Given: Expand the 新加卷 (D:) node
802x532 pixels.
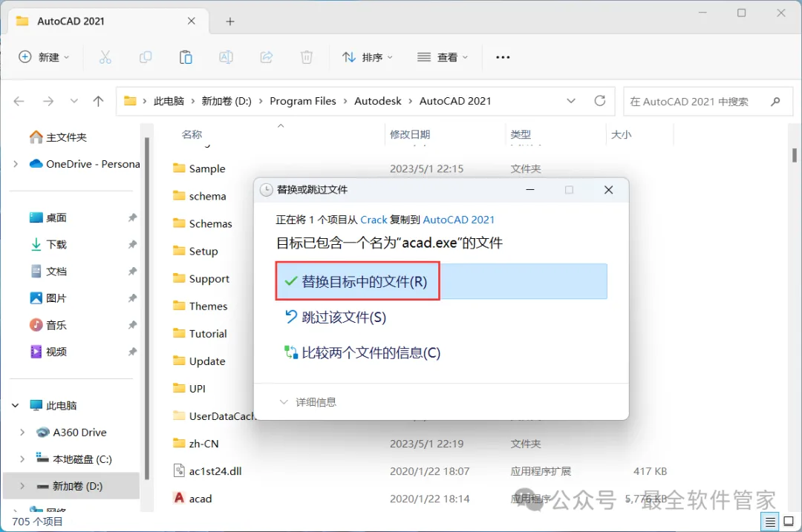Looking at the screenshot, I should coord(22,486).
